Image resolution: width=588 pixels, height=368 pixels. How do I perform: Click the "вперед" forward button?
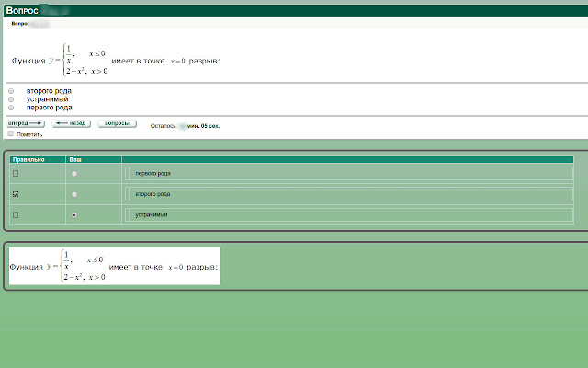(26, 123)
